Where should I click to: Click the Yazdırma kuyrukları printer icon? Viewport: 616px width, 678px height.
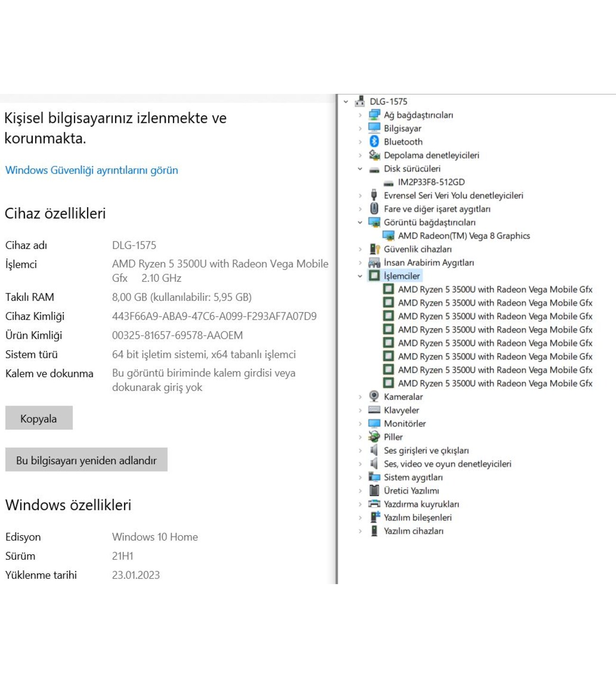point(374,504)
